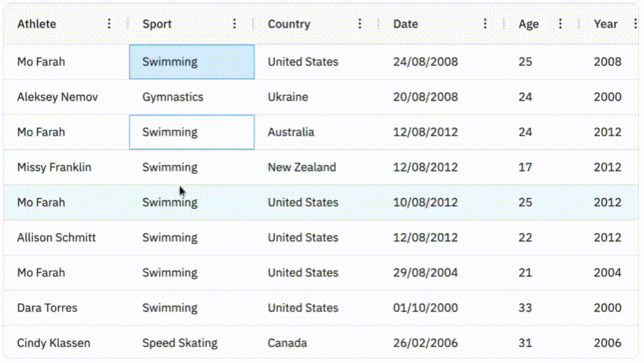Sort by the Athlete column header

click(x=36, y=24)
